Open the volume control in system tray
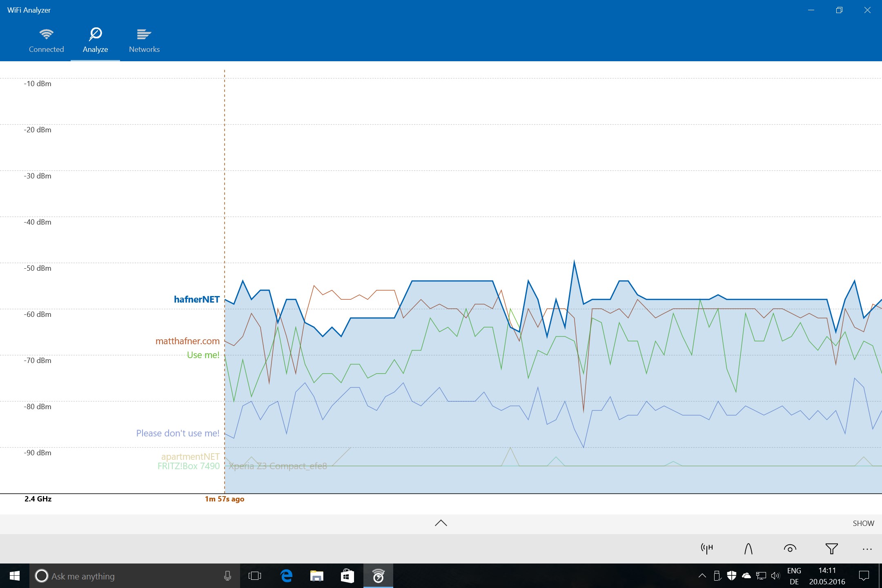Image resolution: width=882 pixels, height=588 pixels. 775,576
